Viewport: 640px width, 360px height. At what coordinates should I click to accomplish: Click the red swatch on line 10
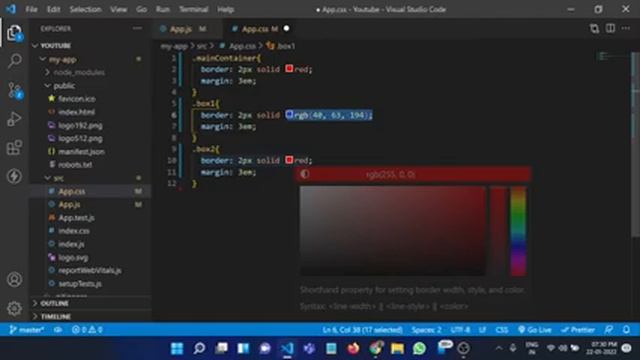pos(289,160)
